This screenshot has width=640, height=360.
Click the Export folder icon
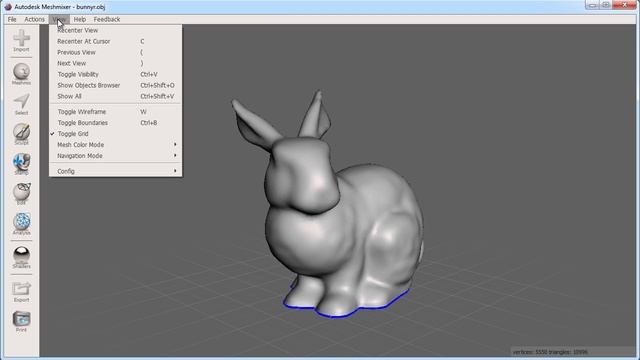tap(21, 291)
